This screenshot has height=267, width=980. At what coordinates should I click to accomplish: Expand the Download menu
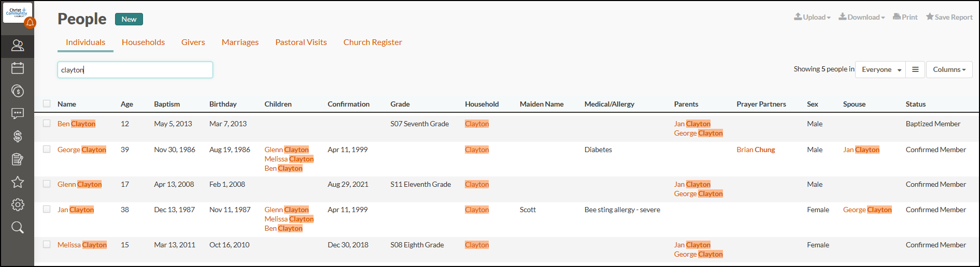coord(862,17)
